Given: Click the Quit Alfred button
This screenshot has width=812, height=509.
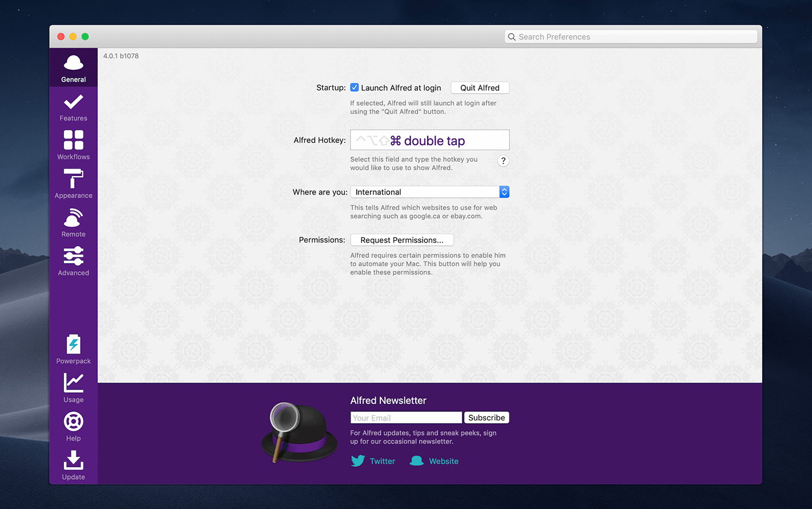Looking at the screenshot, I should coord(480,88).
